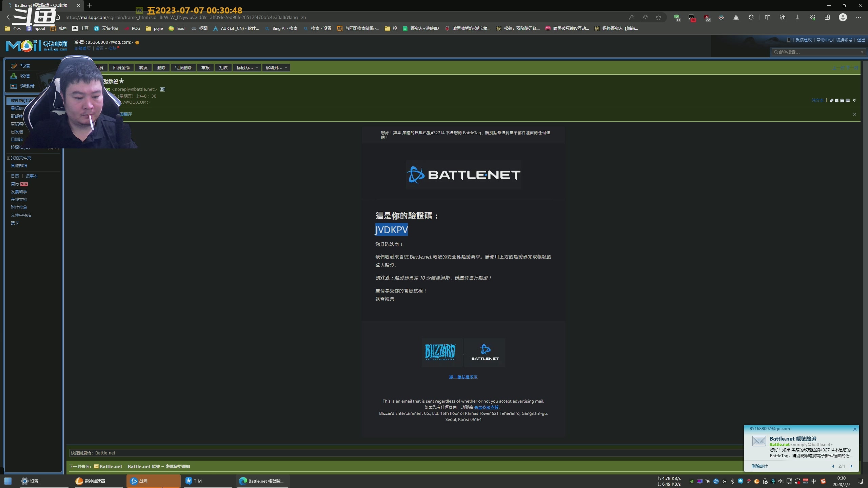The width and height of the screenshot is (868, 488).
Task: Open next unread mail 密碼變更通知
Action: coord(159,467)
